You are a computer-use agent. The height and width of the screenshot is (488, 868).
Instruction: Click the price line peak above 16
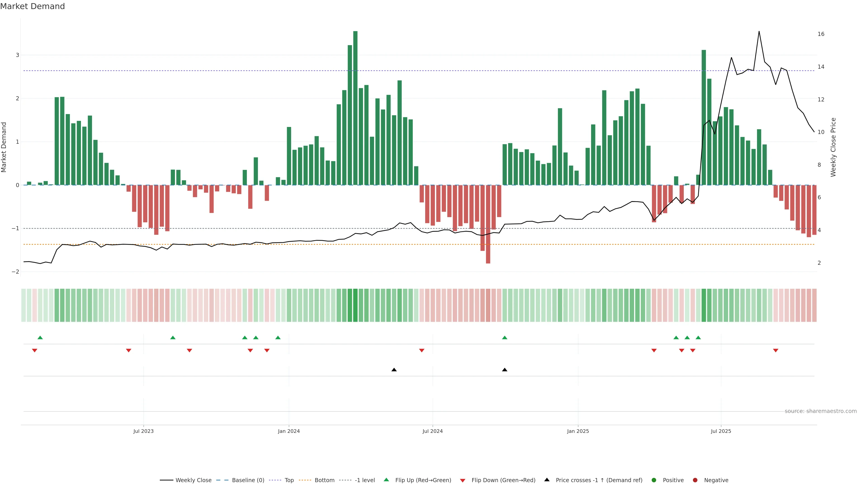tap(759, 32)
